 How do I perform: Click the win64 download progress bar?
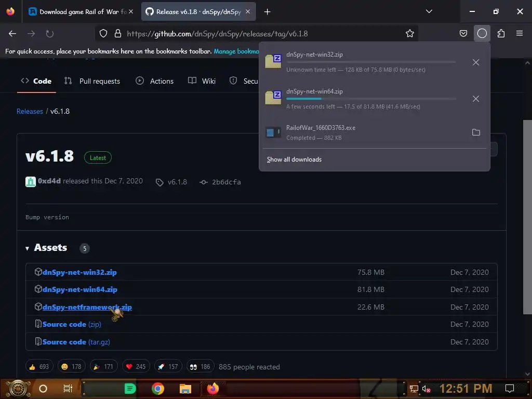tap(371, 99)
